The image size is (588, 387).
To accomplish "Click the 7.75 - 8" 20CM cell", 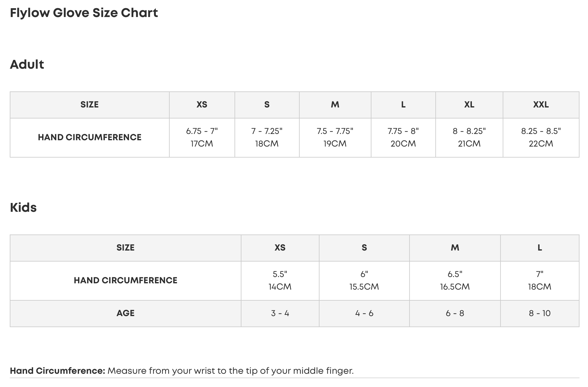I will coord(403,137).
